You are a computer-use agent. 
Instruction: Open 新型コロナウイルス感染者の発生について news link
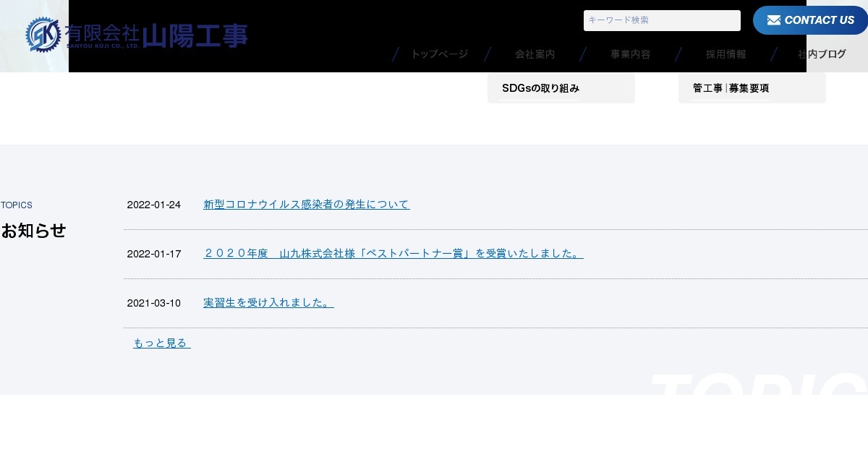[307, 205]
